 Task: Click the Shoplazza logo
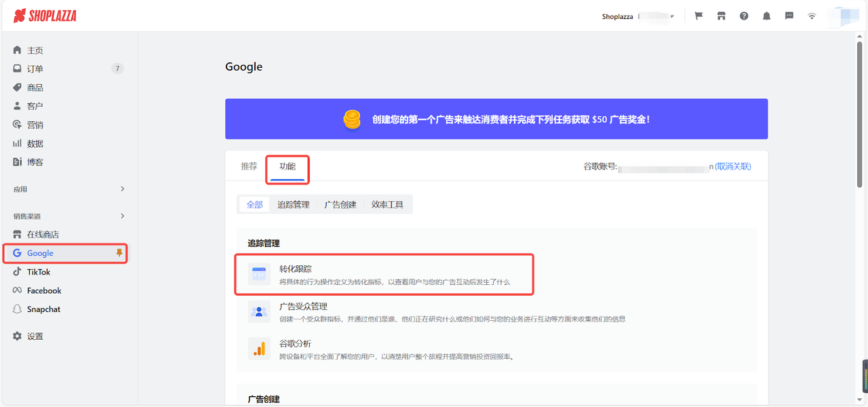point(44,15)
